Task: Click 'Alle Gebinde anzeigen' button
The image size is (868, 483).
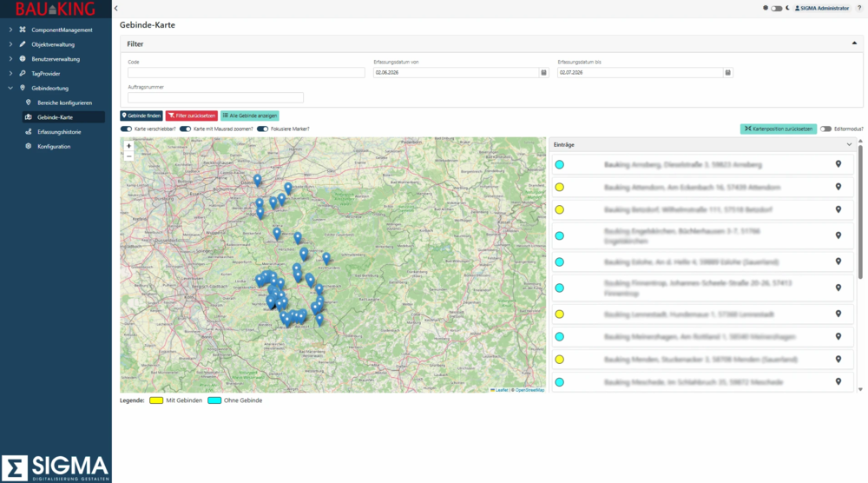Action: [250, 116]
